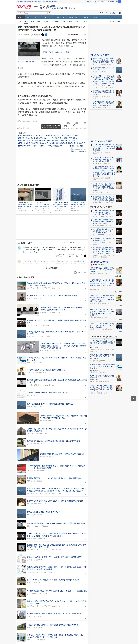Screen dimensions: 138x644
Task: Open 'トピックス一覧' link
Action: (x=115, y=21)
